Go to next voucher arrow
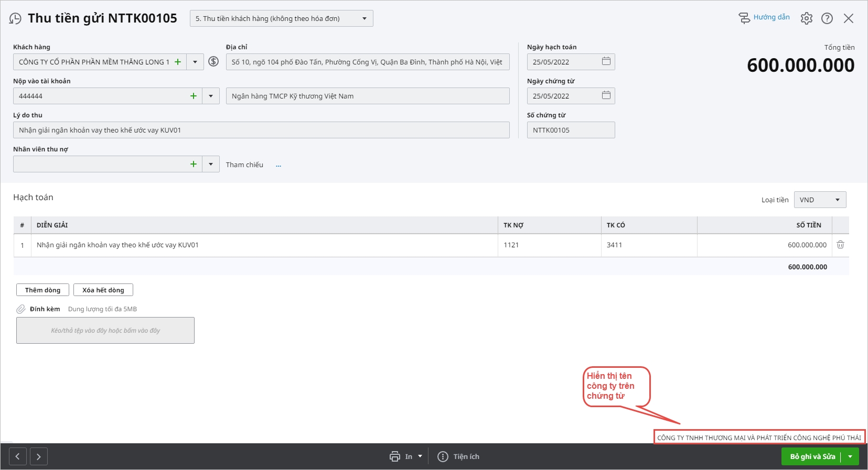868x470 pixels. (x=39, y=456)
